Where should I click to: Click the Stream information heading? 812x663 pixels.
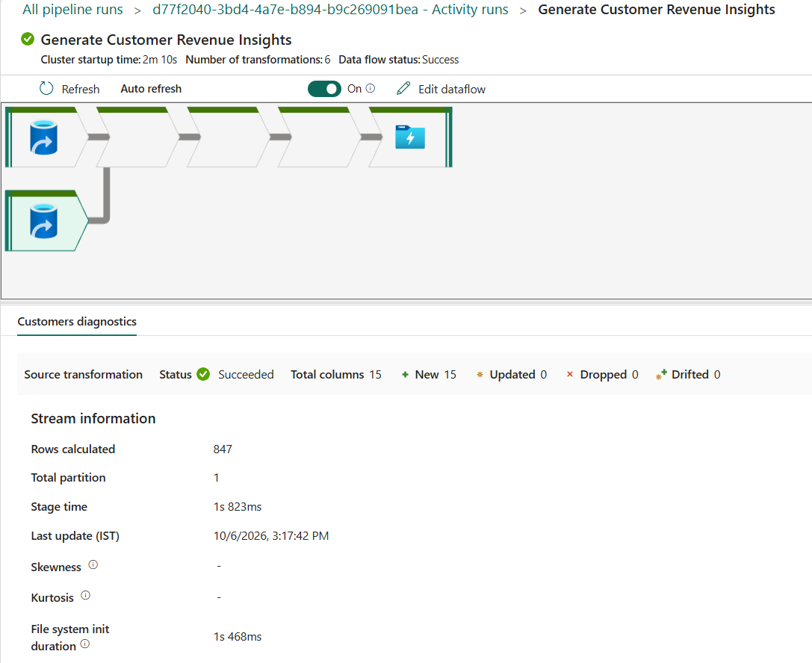tap(93, 418)
